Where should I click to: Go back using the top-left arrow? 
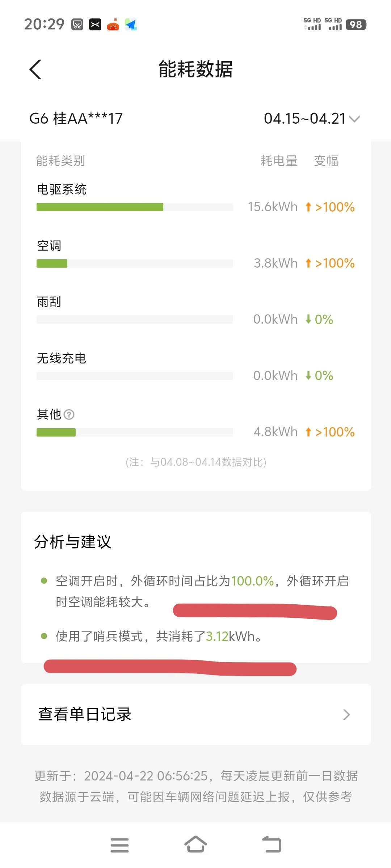click(35, 69)
